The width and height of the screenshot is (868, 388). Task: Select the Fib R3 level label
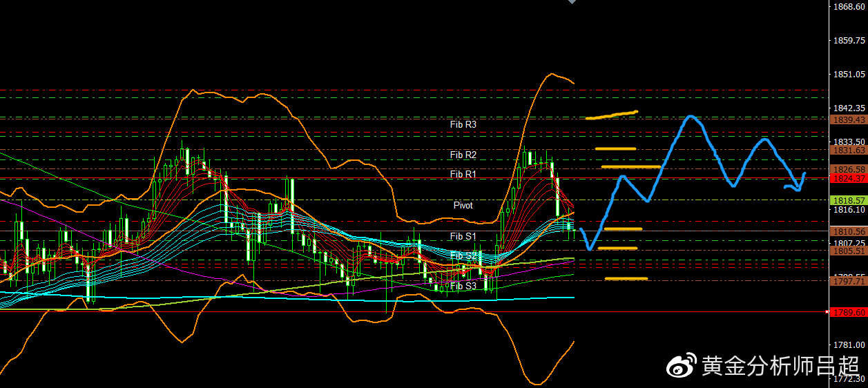click(463, 125)
